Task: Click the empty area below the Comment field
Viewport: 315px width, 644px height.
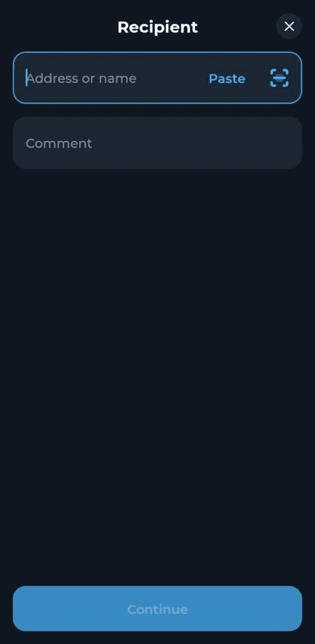Action: tap(157, 370)
